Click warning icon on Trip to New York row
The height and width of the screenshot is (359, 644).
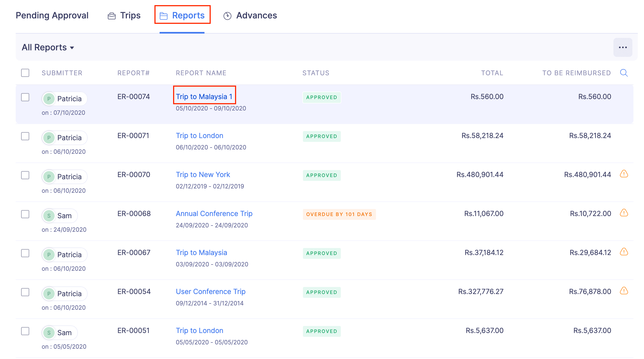[x=623, y=174]
